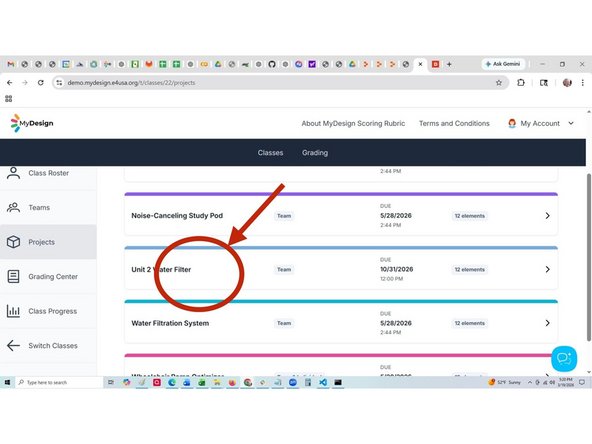Open the Gmail browser tab
The height and width of the screenshot is (444, 592).
coord(11,64)
